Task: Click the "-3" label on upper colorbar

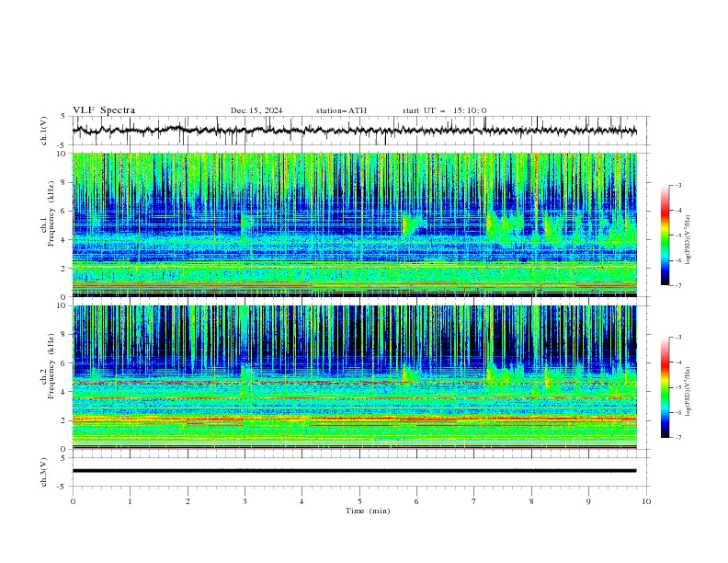Action: pyautogui.click(x=678, y=185)
